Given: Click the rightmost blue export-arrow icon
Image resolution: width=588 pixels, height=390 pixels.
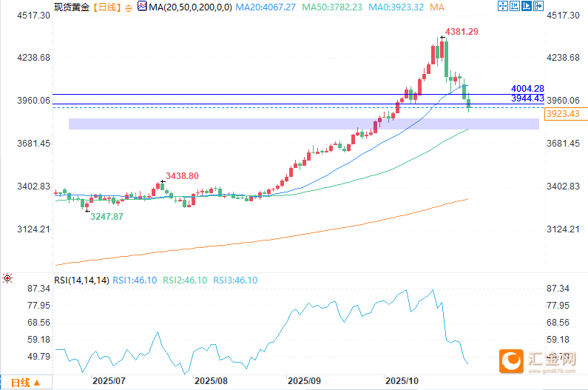Looking at the screenshot, I should [538, 6].
